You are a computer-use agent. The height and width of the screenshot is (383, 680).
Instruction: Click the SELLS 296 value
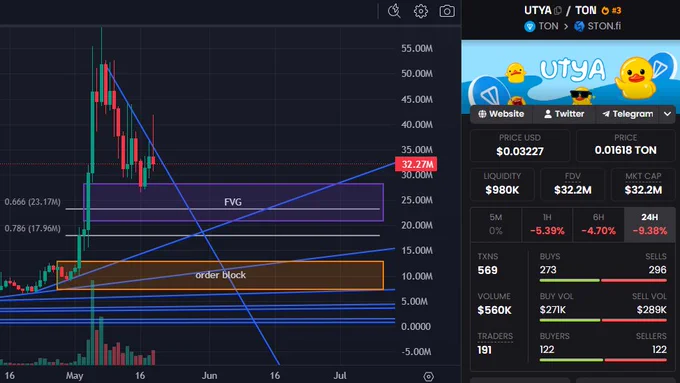point(657,270)
